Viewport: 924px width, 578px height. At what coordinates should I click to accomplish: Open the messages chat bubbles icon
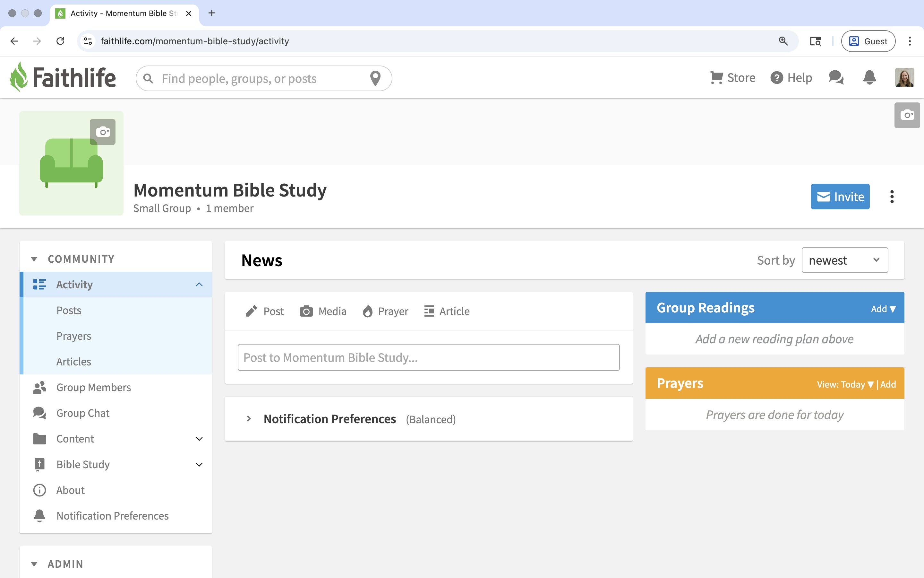pyautogui.click(x=836, y=78)
